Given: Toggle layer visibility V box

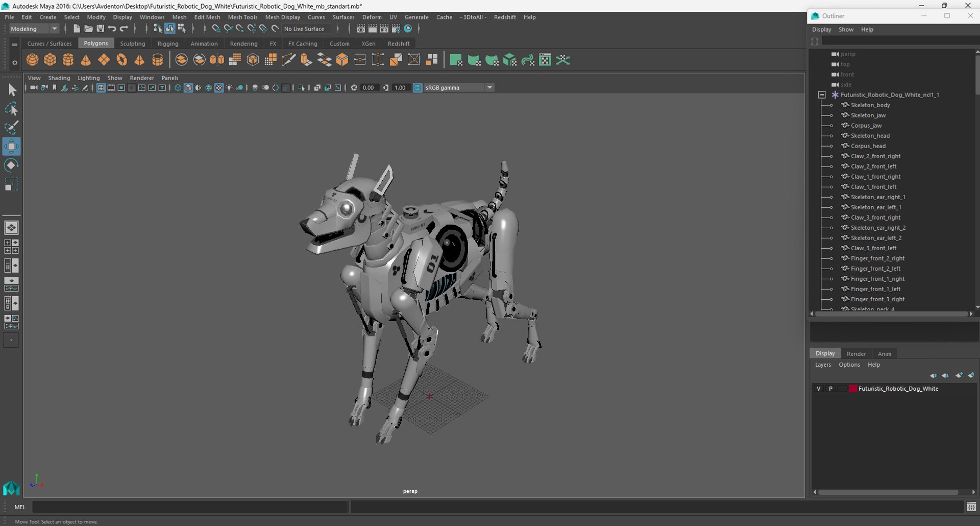Looking at the screenshot, I should click(819, 389).
